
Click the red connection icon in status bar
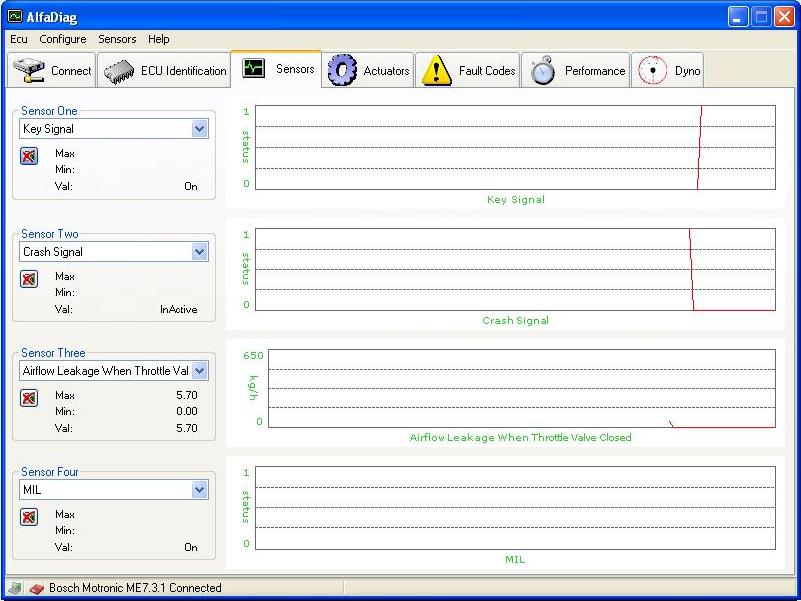36,588
